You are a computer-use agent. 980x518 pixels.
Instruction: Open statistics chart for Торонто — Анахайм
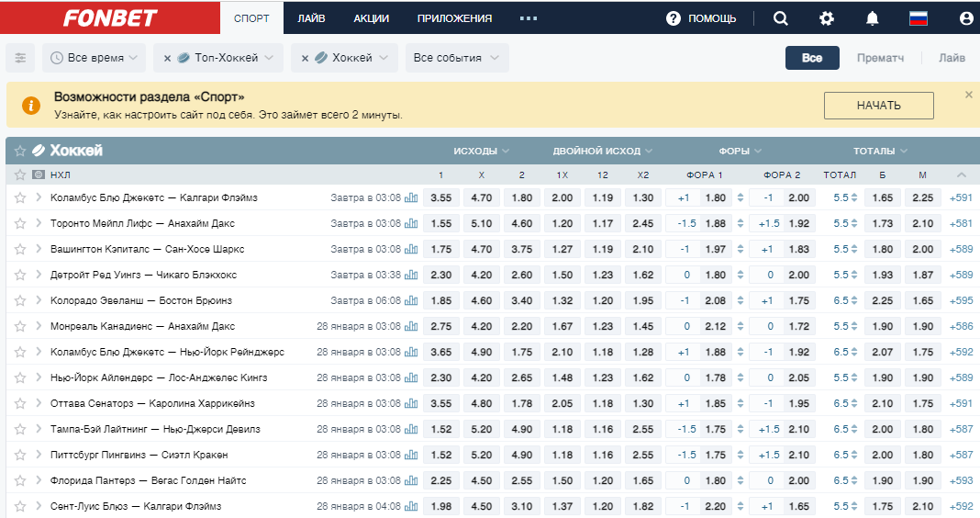[411, 223]
